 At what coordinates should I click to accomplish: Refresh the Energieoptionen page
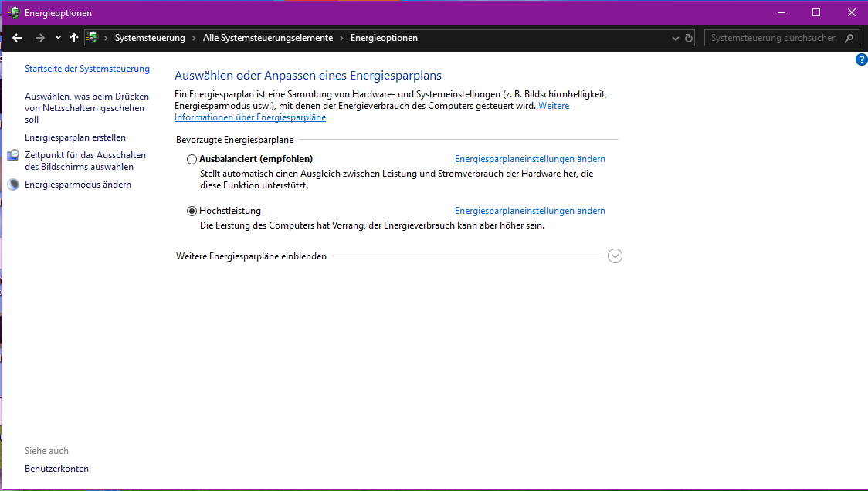(689, 38)
